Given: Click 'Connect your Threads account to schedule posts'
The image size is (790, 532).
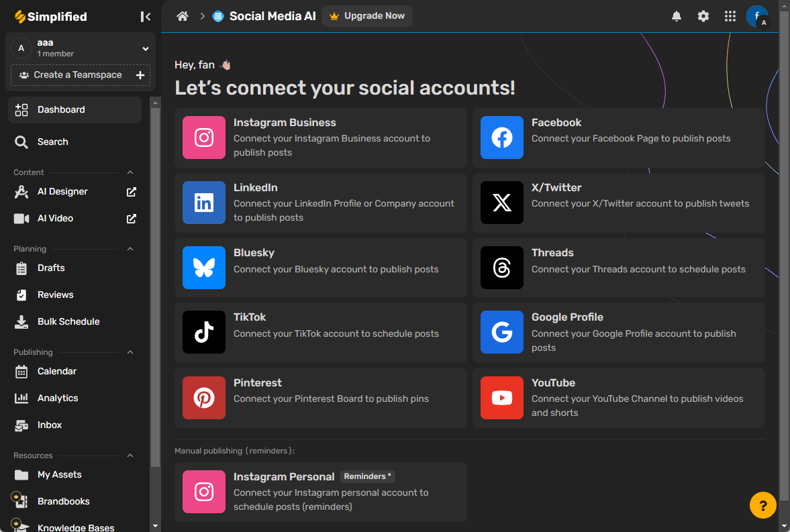Looking at the screenshot, I should (x=638, y=269).
